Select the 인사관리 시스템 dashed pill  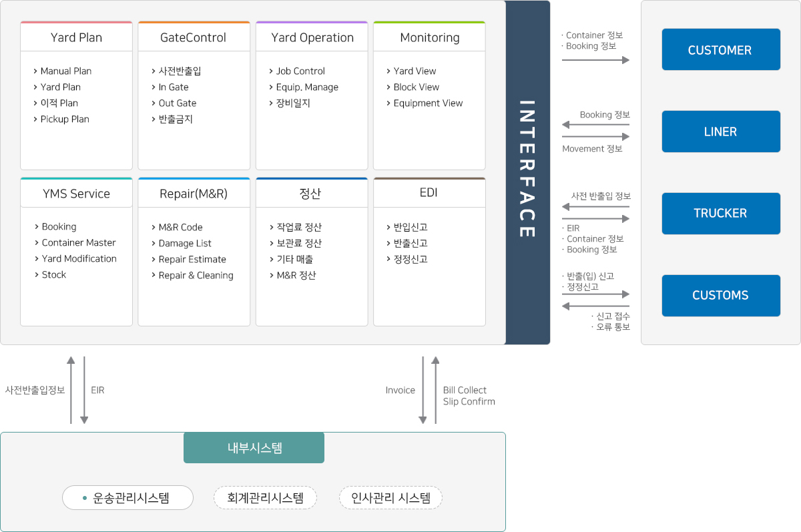click(390, 497)
